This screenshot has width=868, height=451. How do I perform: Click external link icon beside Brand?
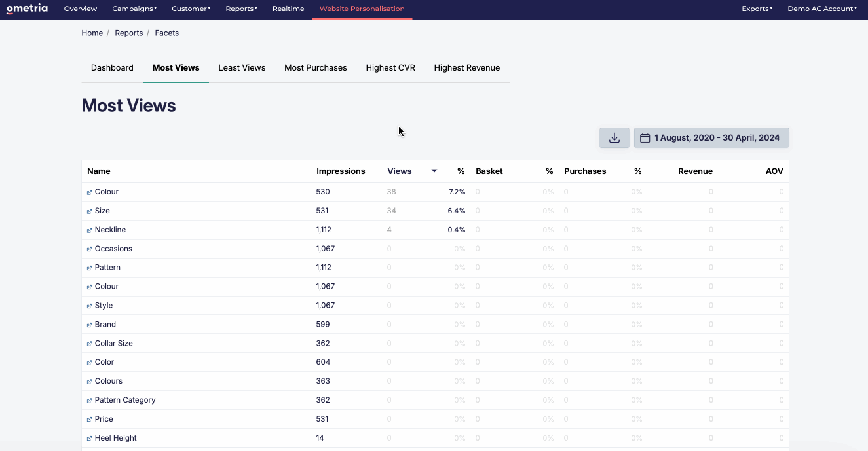coord(90,325)
